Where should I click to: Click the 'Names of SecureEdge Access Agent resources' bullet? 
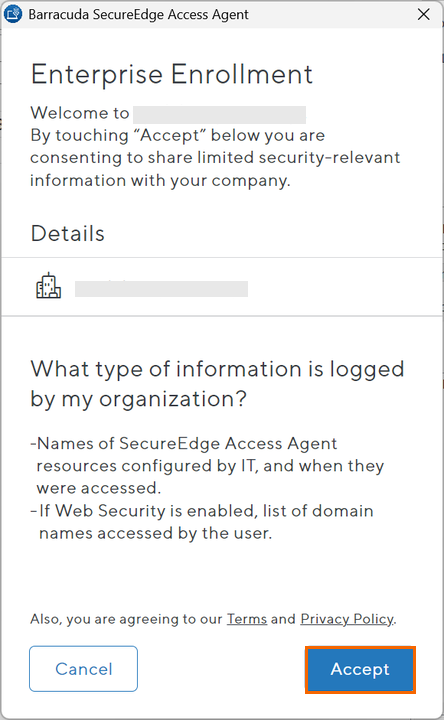(207, 466)
